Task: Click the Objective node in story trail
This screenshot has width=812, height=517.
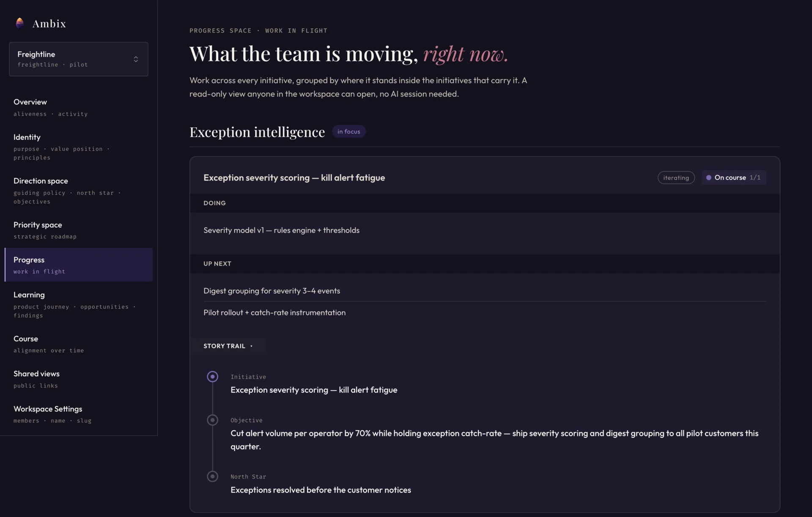Action: click(212, 420)
